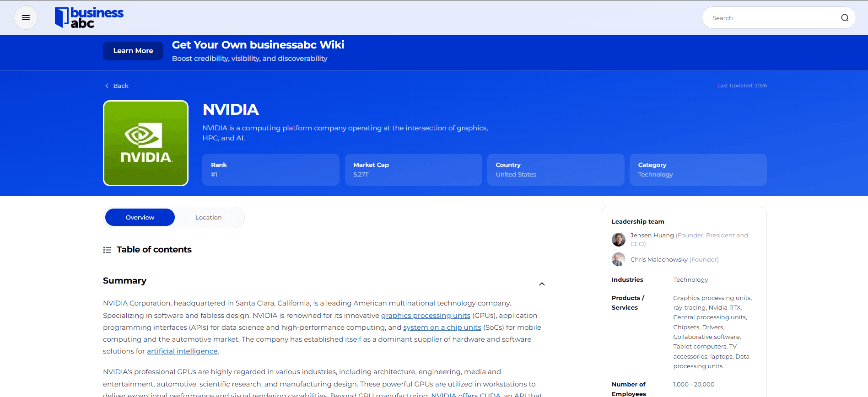Viewport: 868px width, 397px height.
Task: Click the Country United States card
Action: [556, 170]
